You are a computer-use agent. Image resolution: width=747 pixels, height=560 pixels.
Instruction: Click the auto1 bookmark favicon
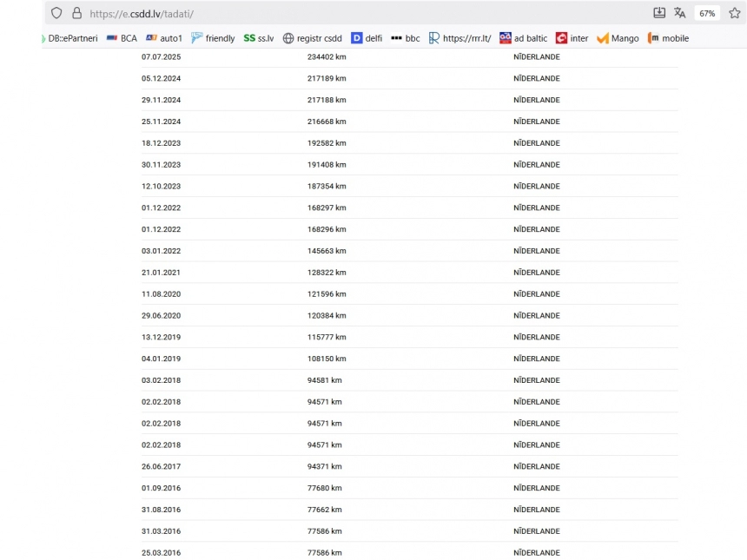tap(151, 37)
